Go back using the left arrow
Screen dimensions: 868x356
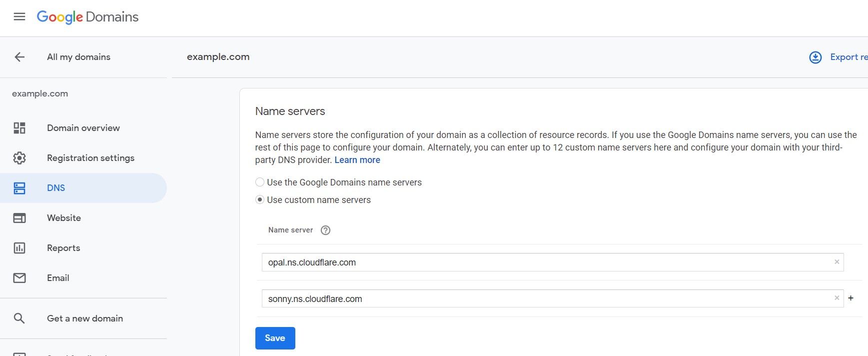(x=19, y=57)
